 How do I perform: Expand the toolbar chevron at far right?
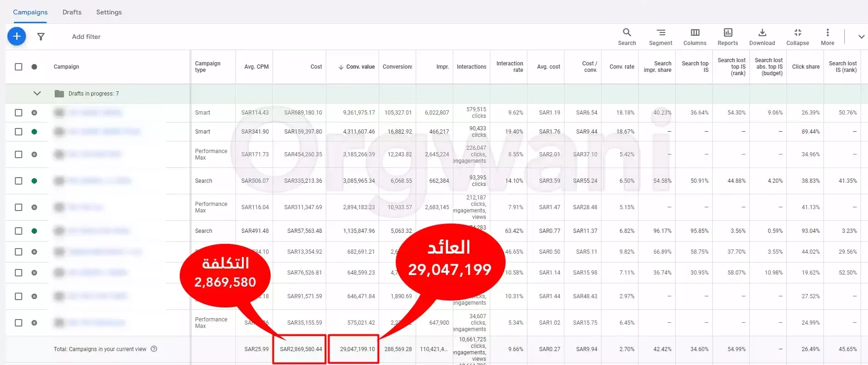click(861, 37)
